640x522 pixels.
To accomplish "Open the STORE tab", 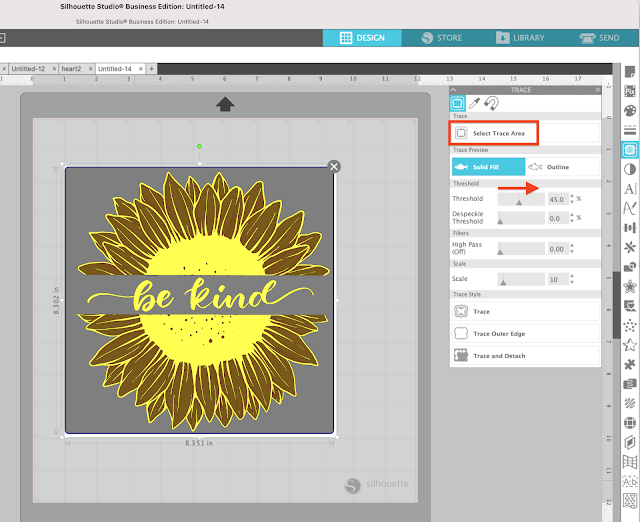I will click(x=441, y=38).
